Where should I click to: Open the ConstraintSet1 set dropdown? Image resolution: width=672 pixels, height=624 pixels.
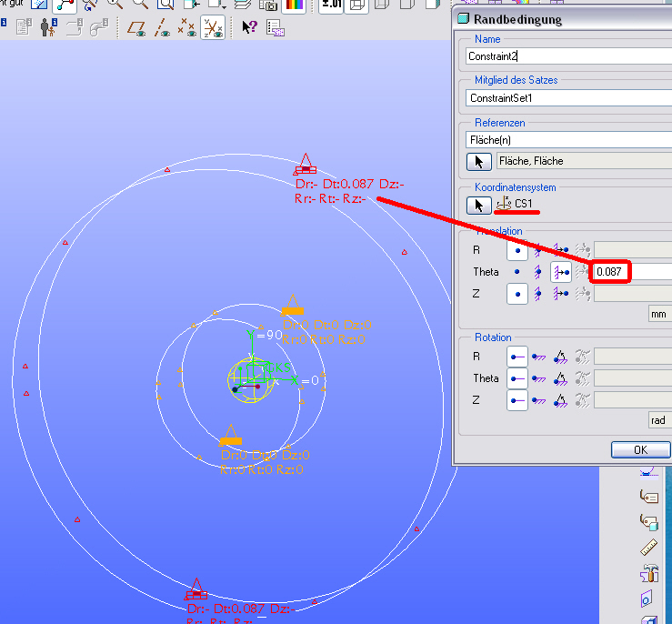(x=568, y=98)
